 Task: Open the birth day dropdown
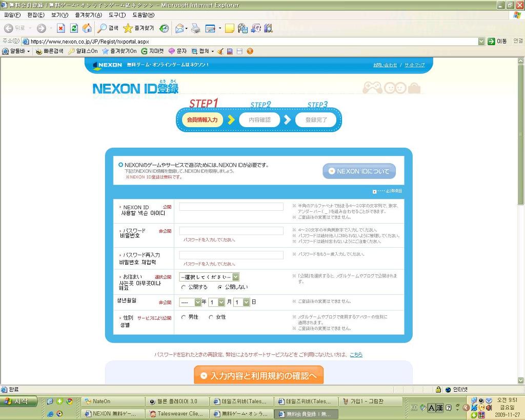(241, 302)
